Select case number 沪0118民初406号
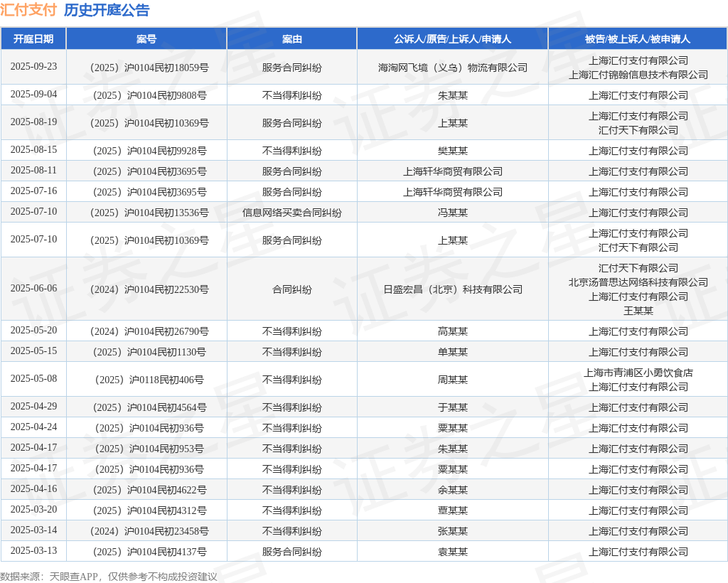Screen dimensions: 728x583 [149, 380]
